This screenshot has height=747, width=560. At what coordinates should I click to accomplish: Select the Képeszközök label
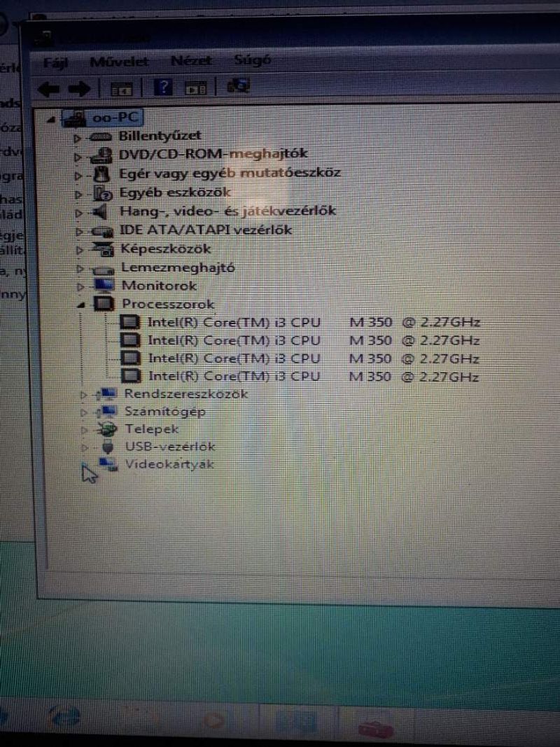[x=165, y=249]
